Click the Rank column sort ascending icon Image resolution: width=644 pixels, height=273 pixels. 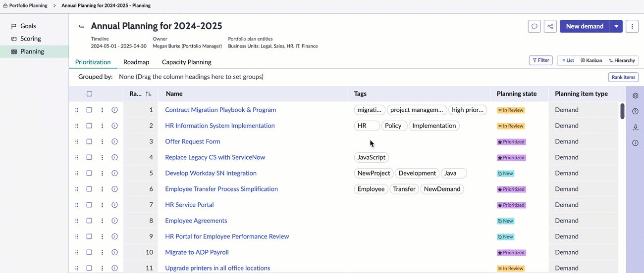pyautogui.click(x=149, y=93)
